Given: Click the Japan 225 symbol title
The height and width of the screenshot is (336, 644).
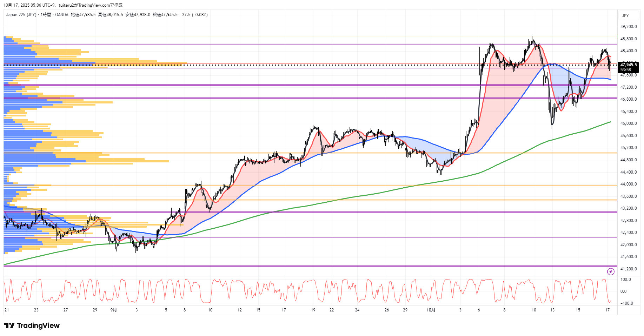Looking at the screenshot, I should [x=21, y=15].
